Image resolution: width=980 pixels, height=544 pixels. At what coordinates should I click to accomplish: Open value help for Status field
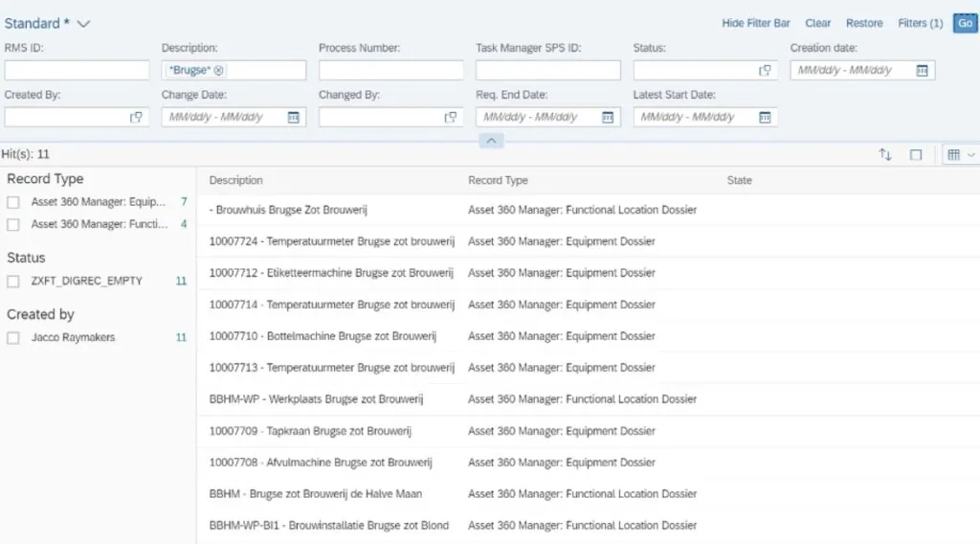pos(765,71)
